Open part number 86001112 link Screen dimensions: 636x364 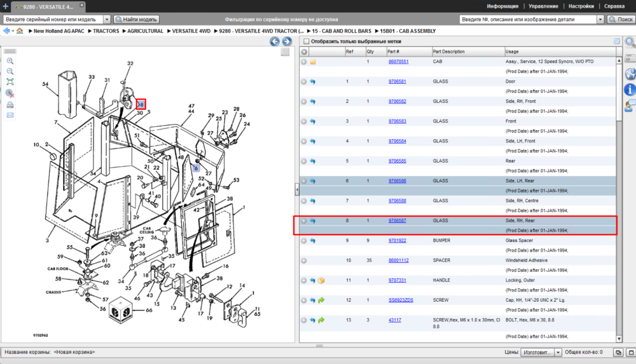click(398, 260)
